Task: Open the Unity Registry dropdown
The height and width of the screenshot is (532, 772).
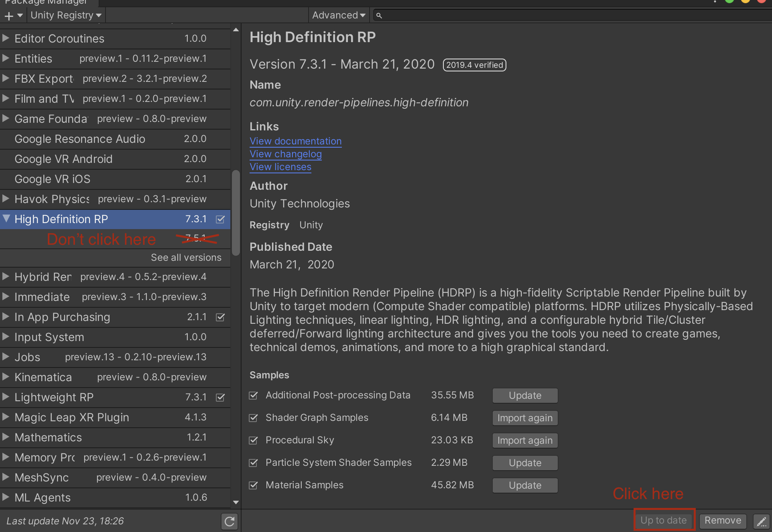Action: pos(66,16)
